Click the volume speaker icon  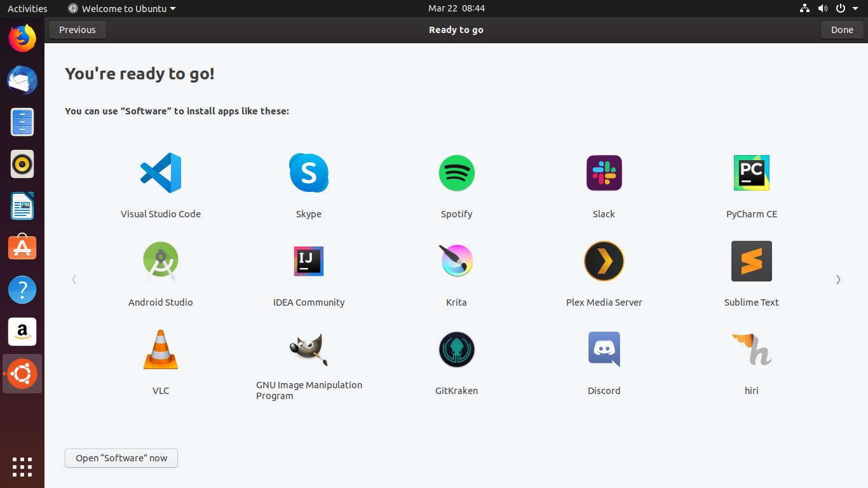click(823, 8)
